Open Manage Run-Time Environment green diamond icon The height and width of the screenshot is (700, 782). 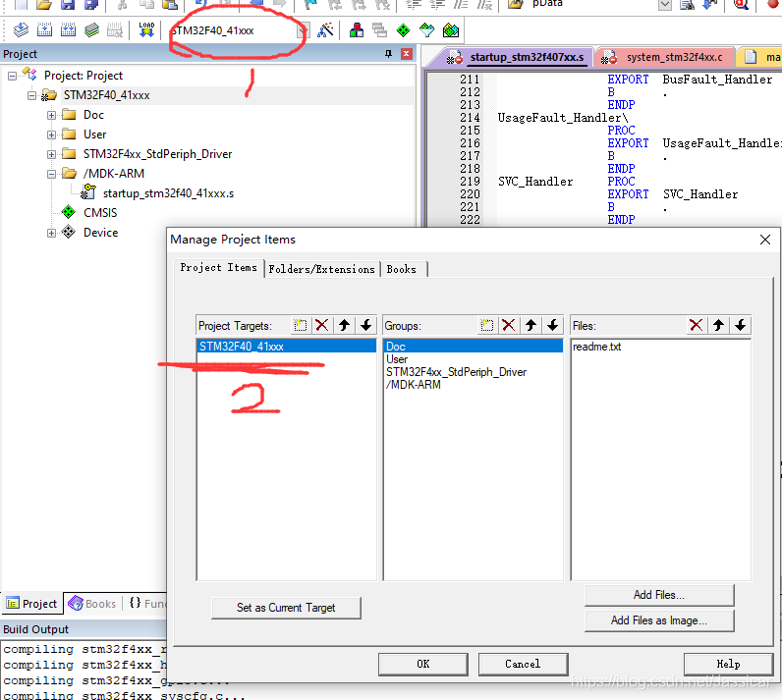coord(403,30)
